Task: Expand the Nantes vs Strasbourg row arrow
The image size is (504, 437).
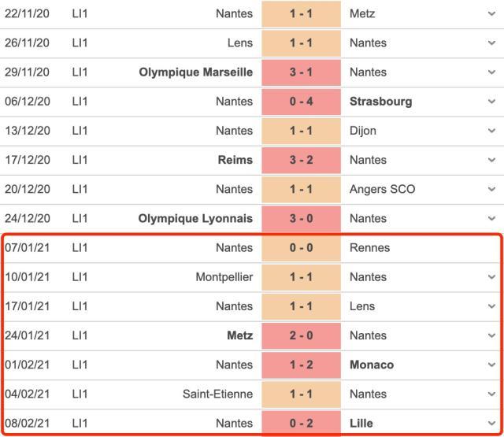Action: [491, 101]
